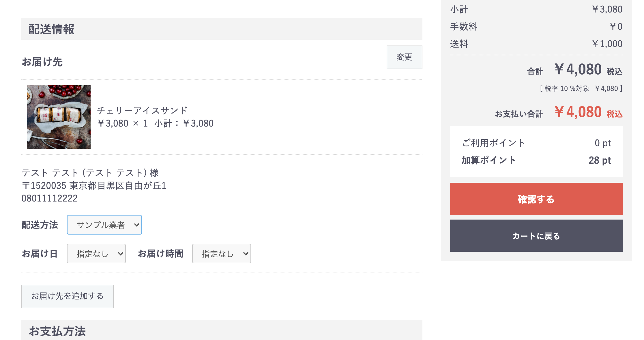Image resolution: width=644 pixels, height=340 pixels.
Task: Expand the お届け日 dropdown
Action: click(96, 254)
